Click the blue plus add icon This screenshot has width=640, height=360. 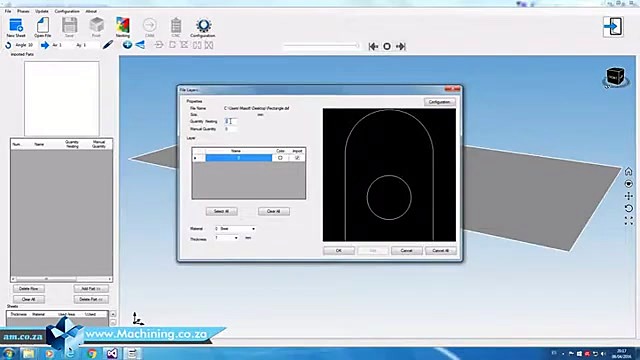coord(127,44)
